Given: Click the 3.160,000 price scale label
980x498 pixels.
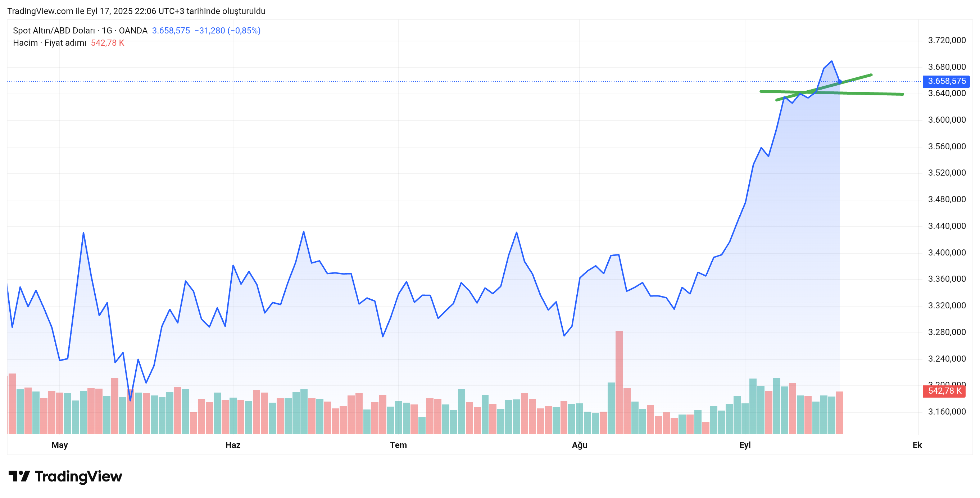Looking at the screenshot, I should click(x=947, y=412).
